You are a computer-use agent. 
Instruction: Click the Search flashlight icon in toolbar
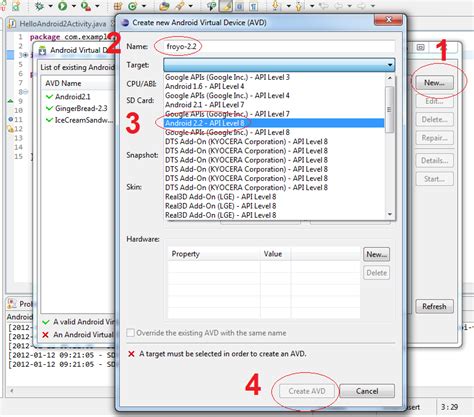pyautogui.click(x=180, y=6)
